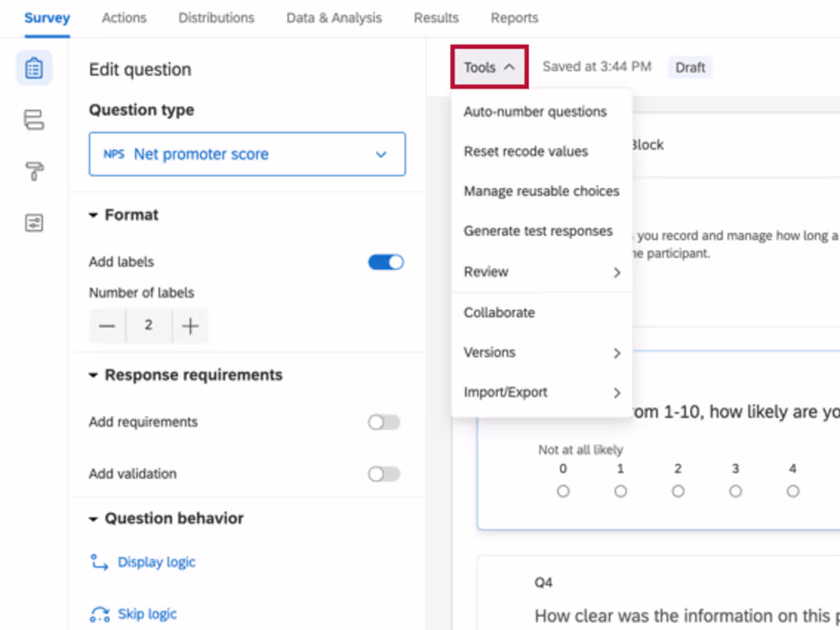This screenshot has height=630, width=840.
Task: Open the survey builder clipboard icon
Action: (x=34, y=69)
